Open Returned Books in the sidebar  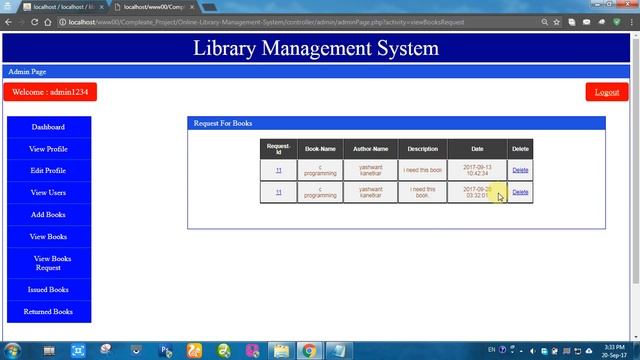[x=49, y=311]
